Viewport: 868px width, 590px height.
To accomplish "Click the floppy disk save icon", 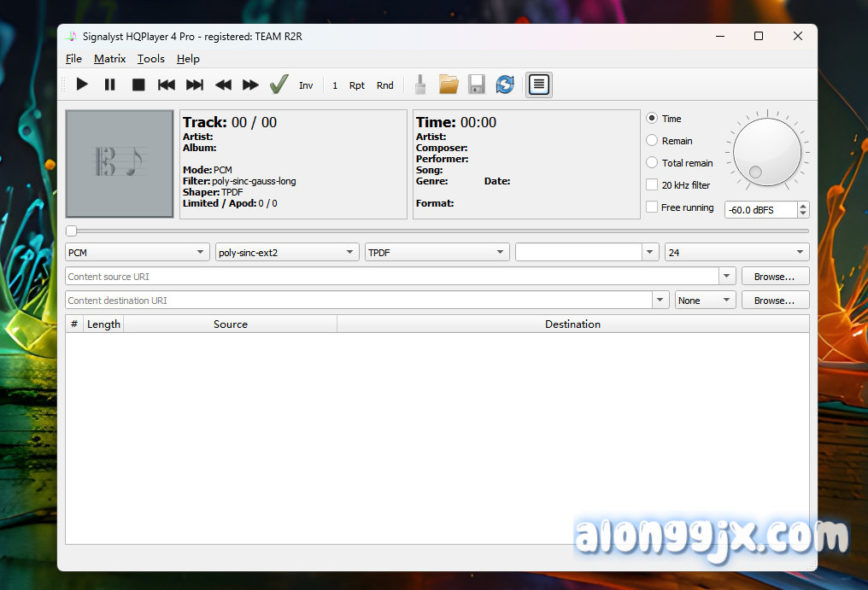I will 477,85.
